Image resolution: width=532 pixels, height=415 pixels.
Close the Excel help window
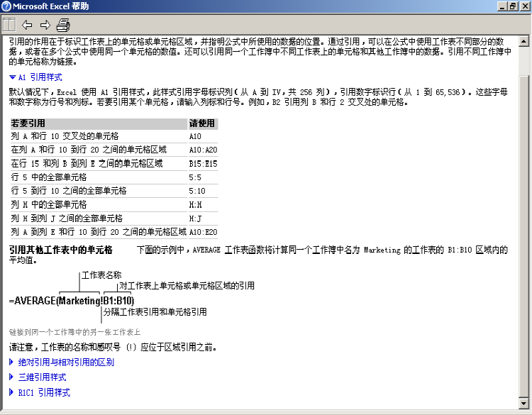(x=524, y=6)
